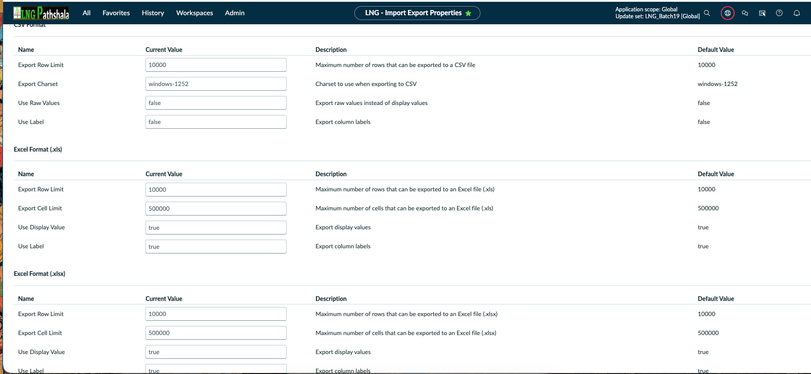Edit the Export Charset windows-1252 field
This screenshot has height=374, width=811.
[216, 84]
